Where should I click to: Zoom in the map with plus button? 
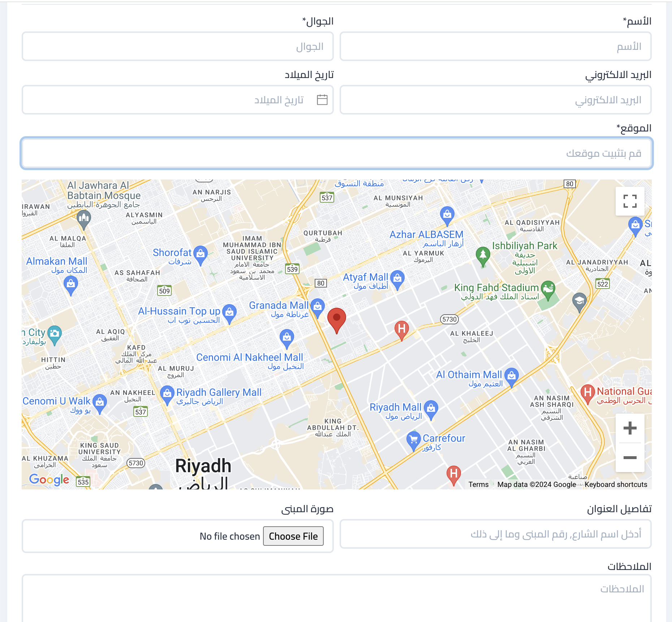click(630, 428)
